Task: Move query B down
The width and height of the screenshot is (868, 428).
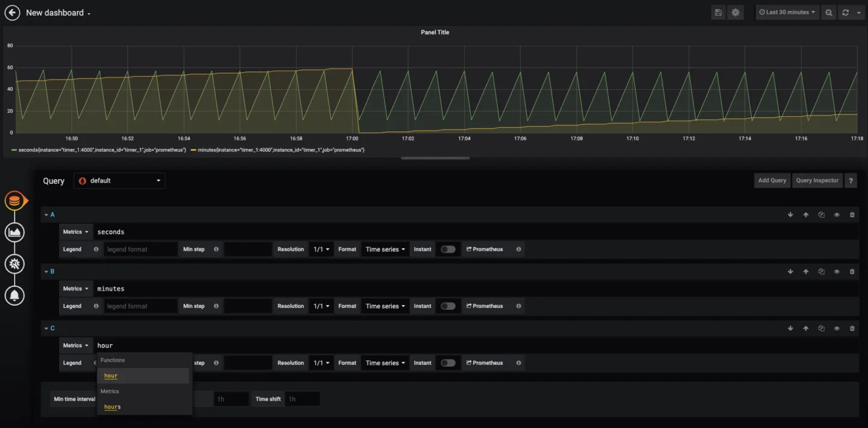Action: [790, 272]
